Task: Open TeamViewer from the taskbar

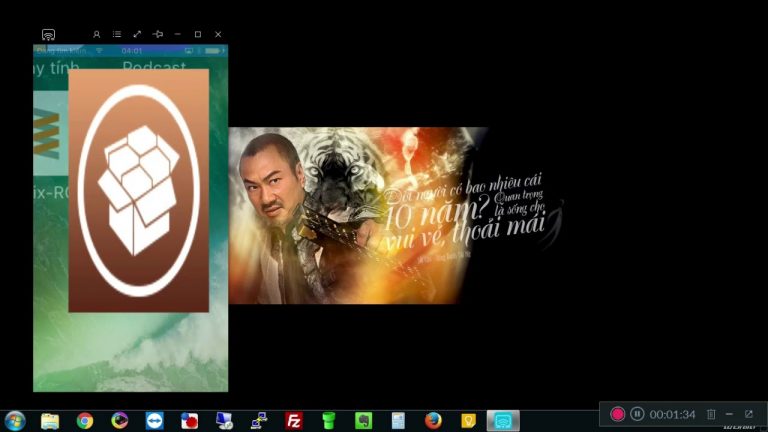Action: [155, 421]
